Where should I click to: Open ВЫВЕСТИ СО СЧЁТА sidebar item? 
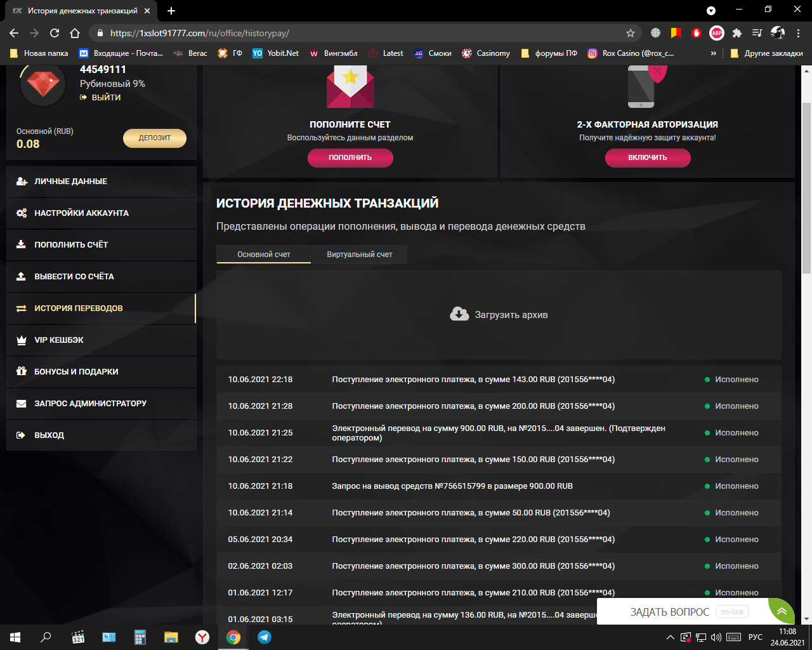tap(101, 277)
